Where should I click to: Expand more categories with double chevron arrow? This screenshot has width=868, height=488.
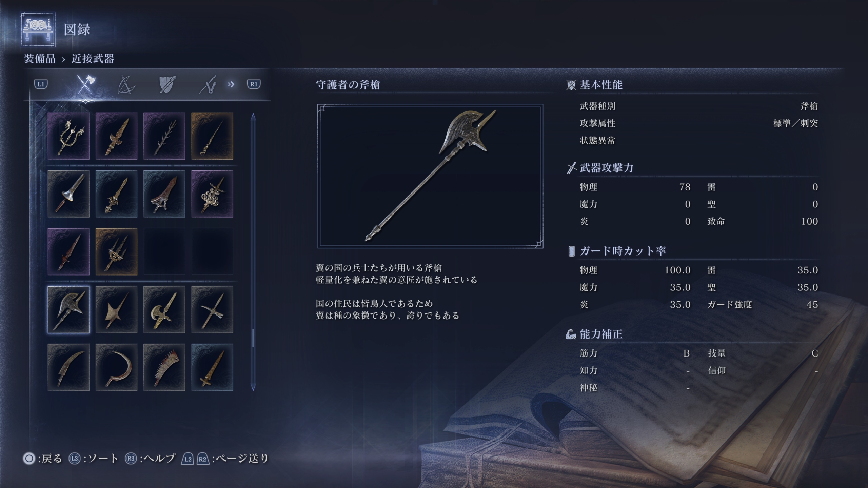point(231,84)
